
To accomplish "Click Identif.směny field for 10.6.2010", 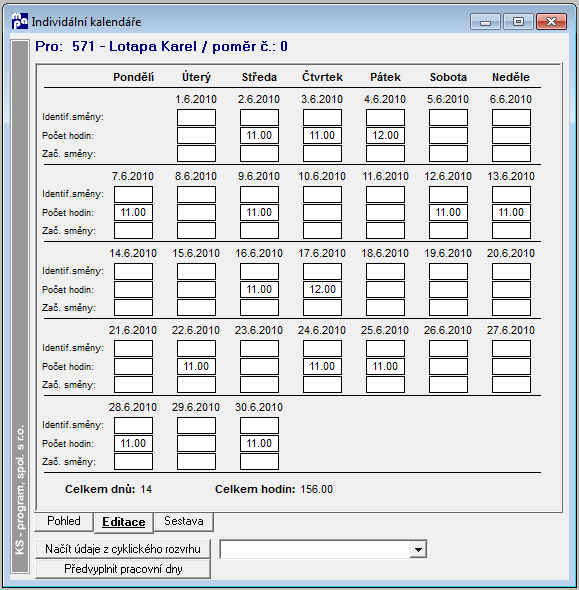I will click(322, 195).
